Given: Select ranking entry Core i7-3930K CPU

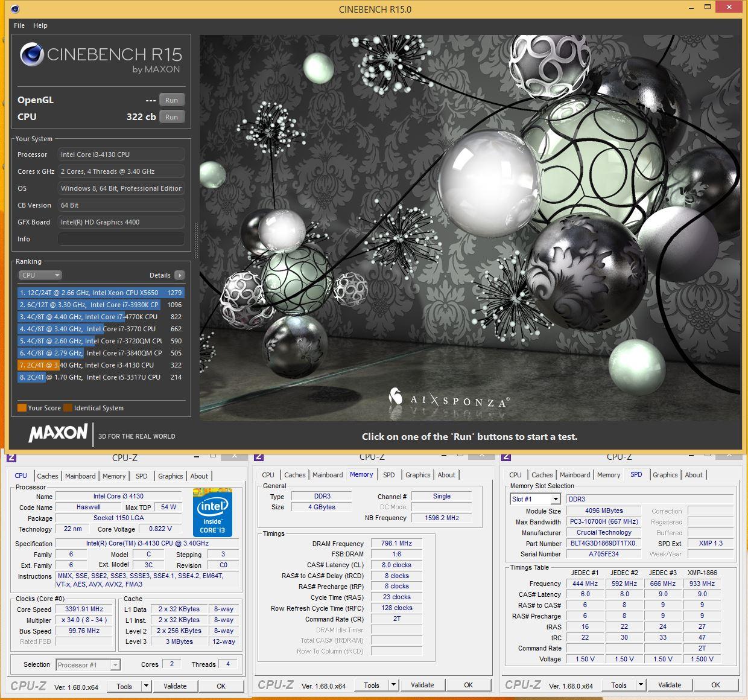Looking at the screenshot, I should point(101,305).
